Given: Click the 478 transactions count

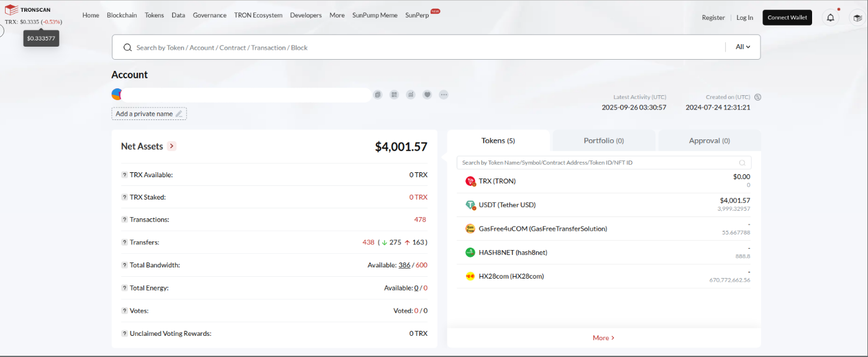Looking at the screenshot, I should pos(420,220).
